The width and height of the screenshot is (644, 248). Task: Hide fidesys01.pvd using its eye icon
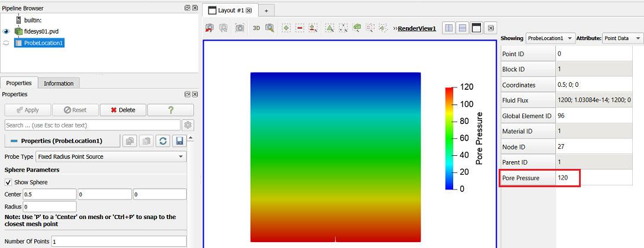[x=6, y=32]
